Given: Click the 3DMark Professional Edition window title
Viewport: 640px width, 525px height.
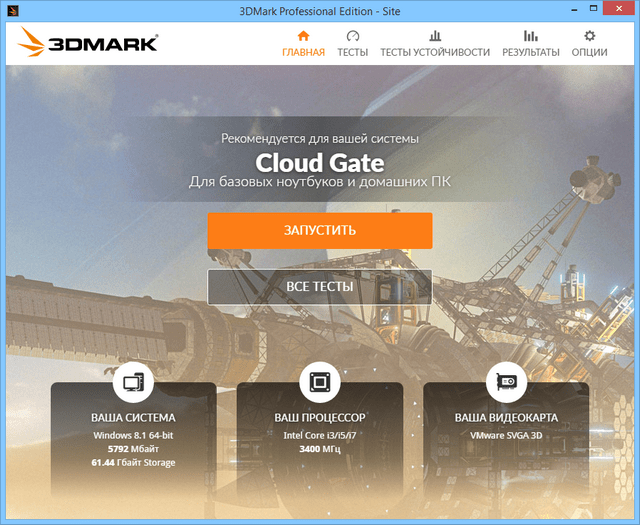Looking at the screenshot, I should pos(319,11).
